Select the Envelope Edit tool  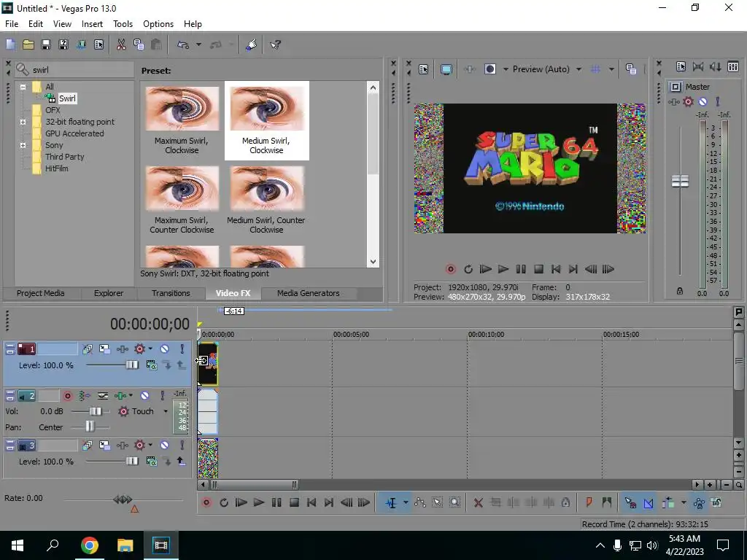[x=419, y=502]
